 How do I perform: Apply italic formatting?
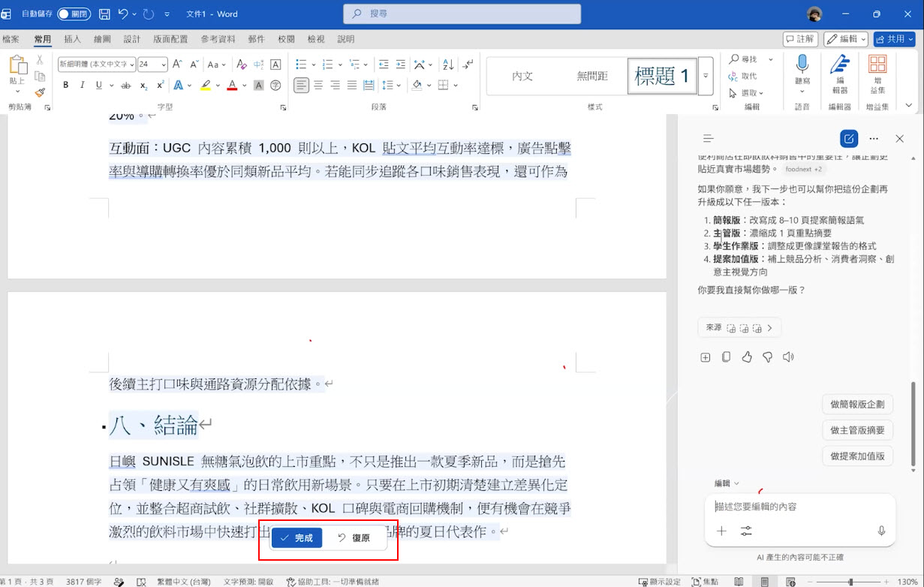(82, 86)
